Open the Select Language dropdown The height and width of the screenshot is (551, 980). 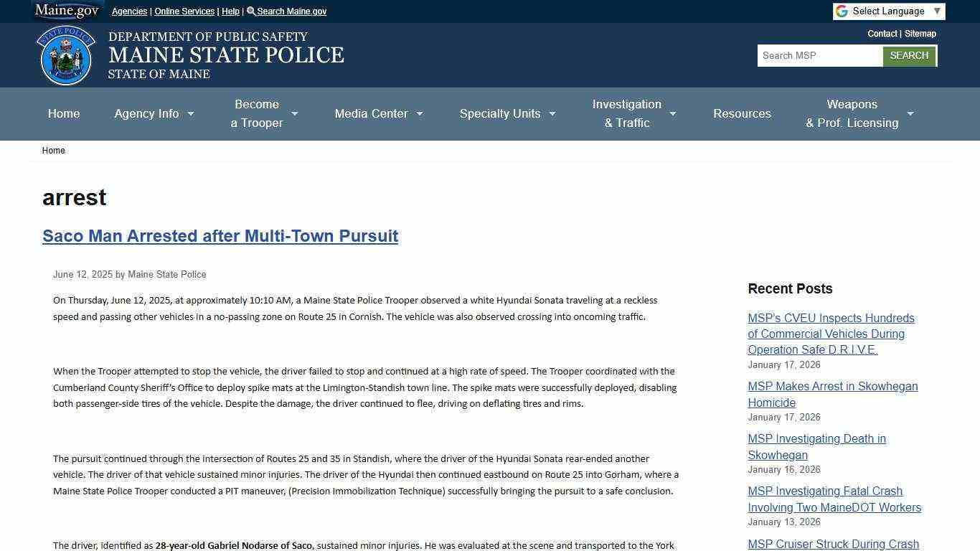coord(890,11)
